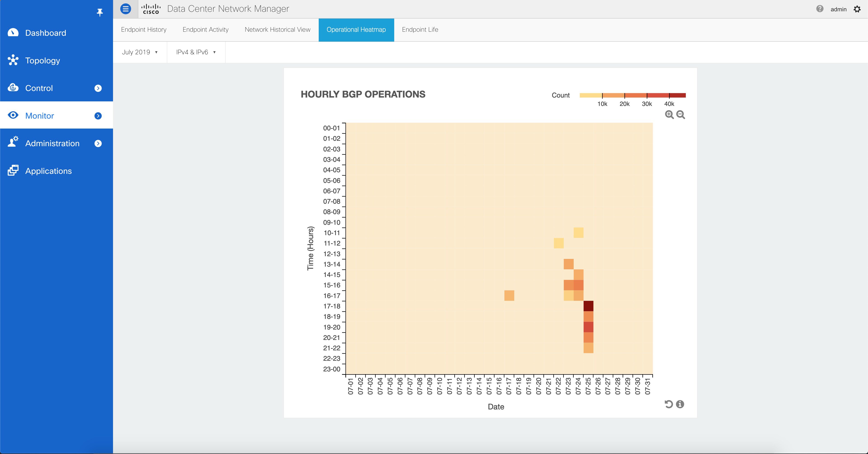
Task: Click the admin user label
Action: tap(838, 9)
